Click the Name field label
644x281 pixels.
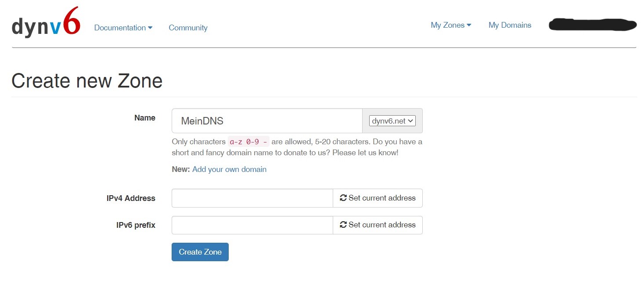pos(145,118)
